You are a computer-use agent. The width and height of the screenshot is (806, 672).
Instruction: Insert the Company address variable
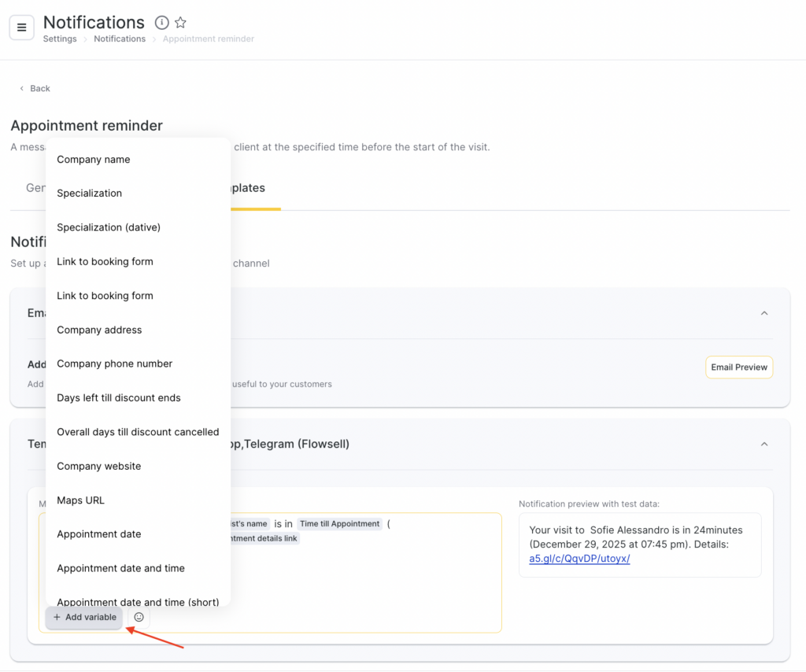tap(99, 330)
